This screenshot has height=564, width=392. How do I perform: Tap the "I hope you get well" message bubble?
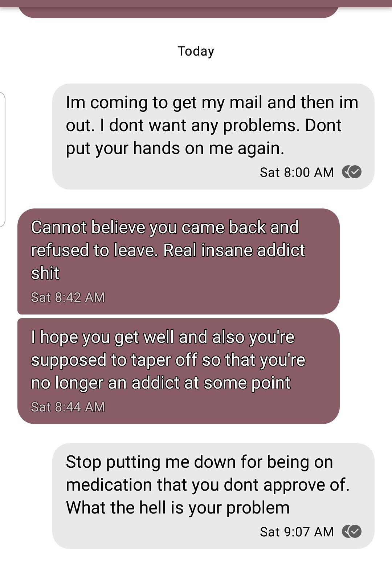coord(178,371)
